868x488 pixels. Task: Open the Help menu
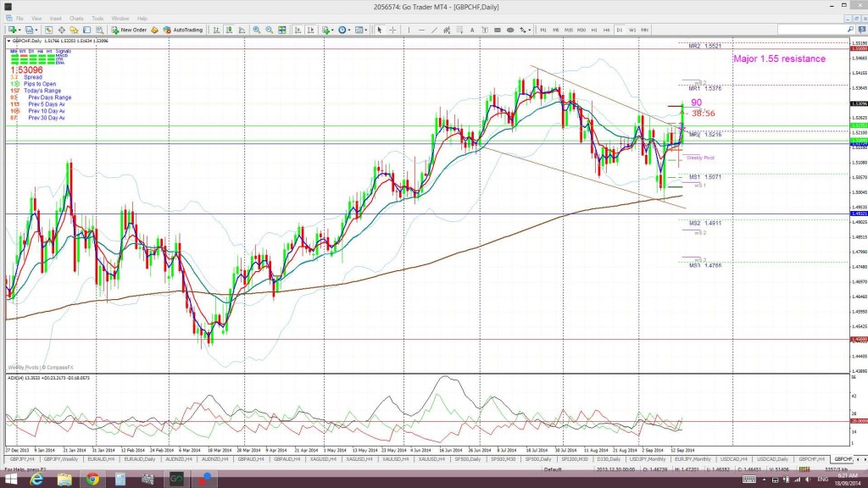pyautogui.click(x=142, y=19)
